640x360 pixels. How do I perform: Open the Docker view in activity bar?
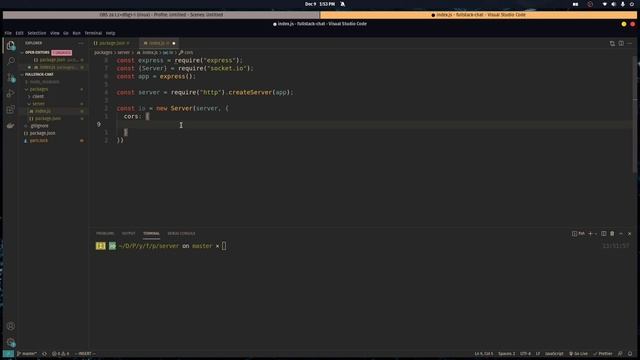(11, 126)
